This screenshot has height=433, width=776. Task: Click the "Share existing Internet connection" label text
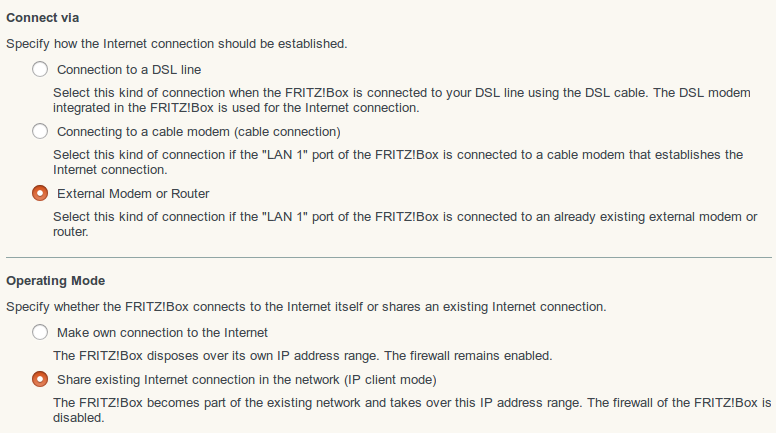click(247, 379)
